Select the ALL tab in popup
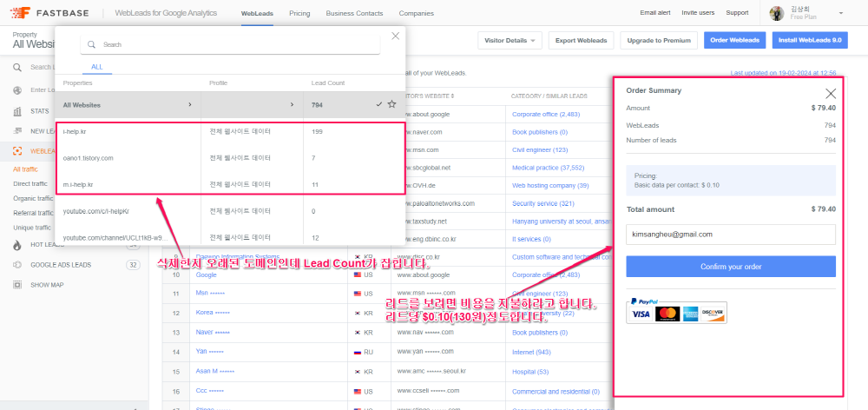Screen dimensions: 868x410 point(97,67)
